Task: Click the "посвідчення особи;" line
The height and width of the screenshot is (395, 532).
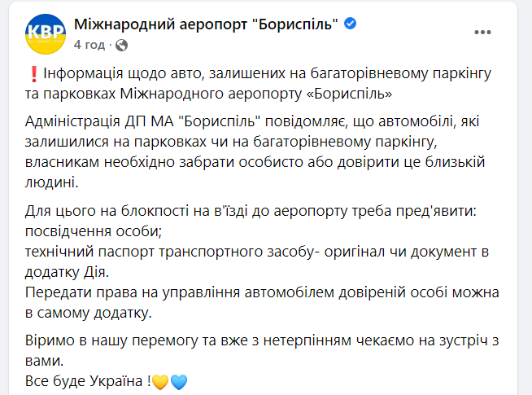Action: click(94, 231)
